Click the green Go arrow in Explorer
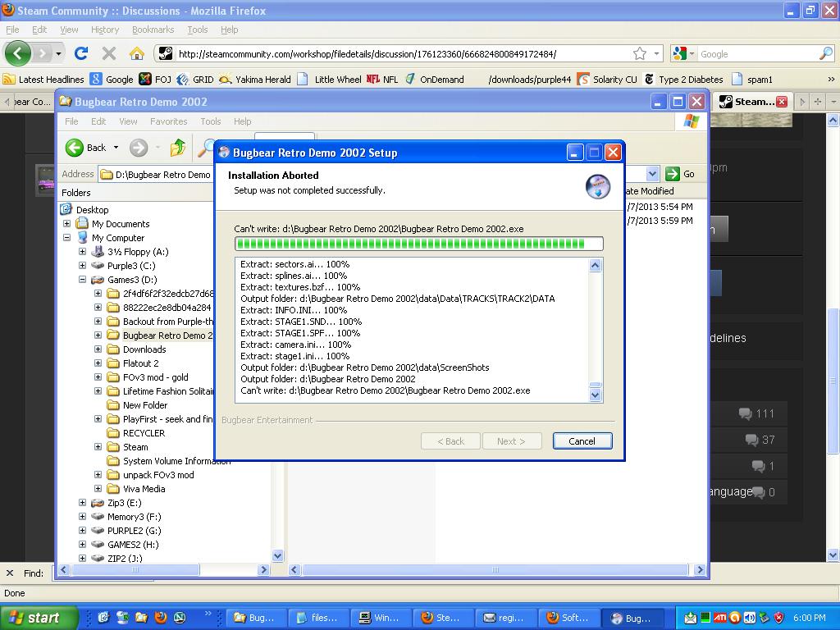 [x=673, y=174]
